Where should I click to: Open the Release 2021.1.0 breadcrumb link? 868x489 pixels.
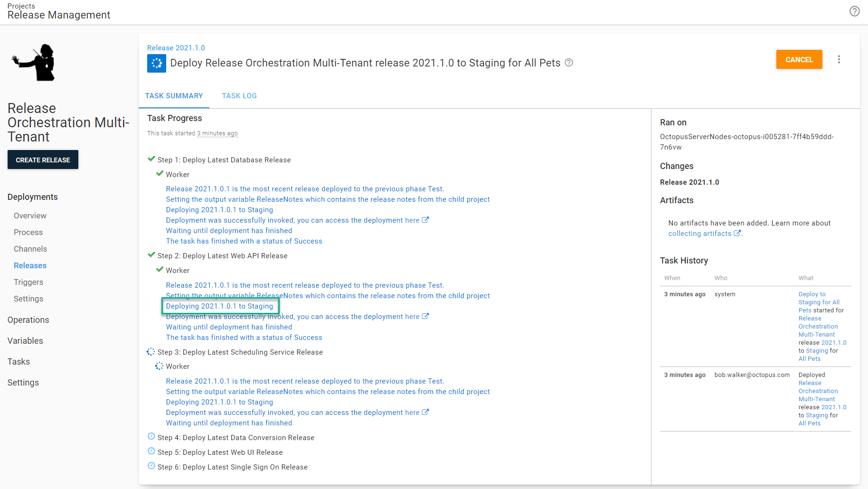click(176, 48)
